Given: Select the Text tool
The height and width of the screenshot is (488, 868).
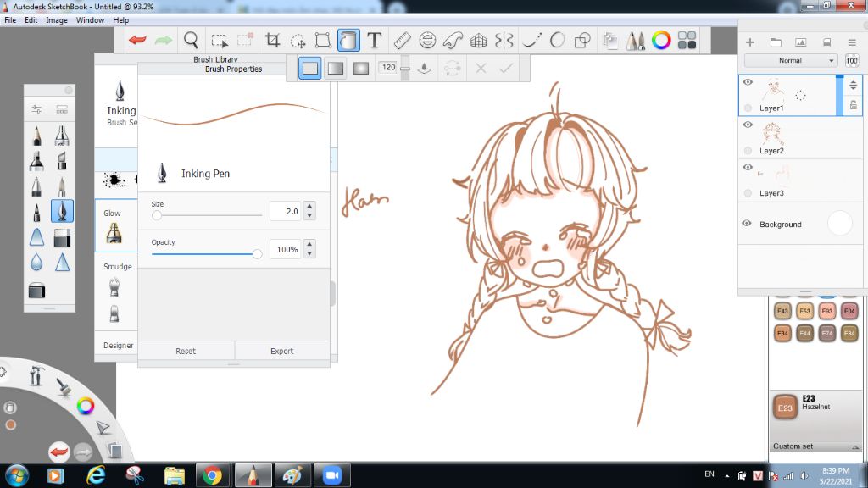Looking at the screenshot, I should (374, 40).
